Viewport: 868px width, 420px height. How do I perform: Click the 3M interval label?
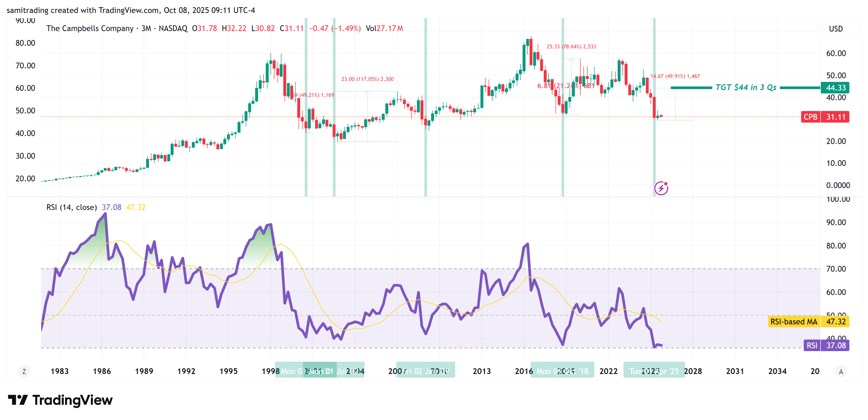[146, 28]
